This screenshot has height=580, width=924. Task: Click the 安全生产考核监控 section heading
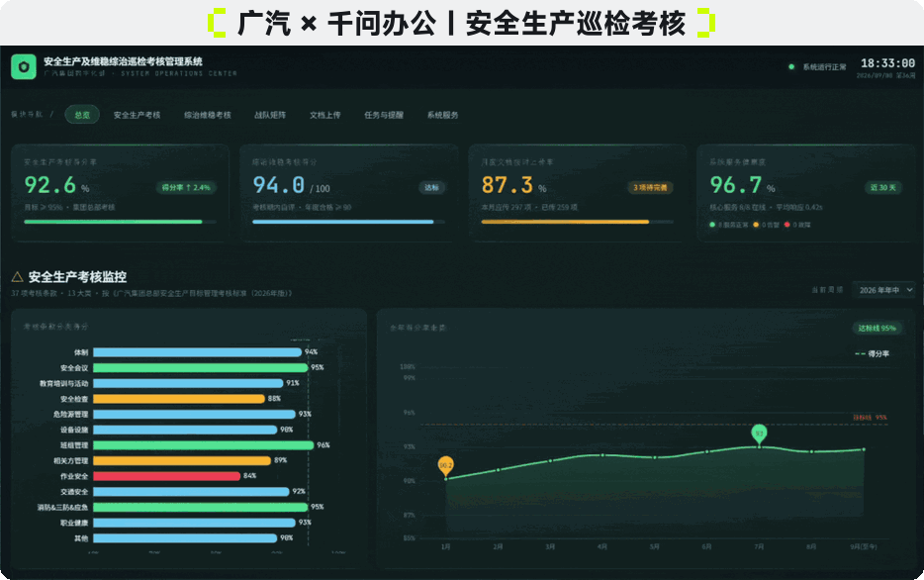click(x=77, y=276)
